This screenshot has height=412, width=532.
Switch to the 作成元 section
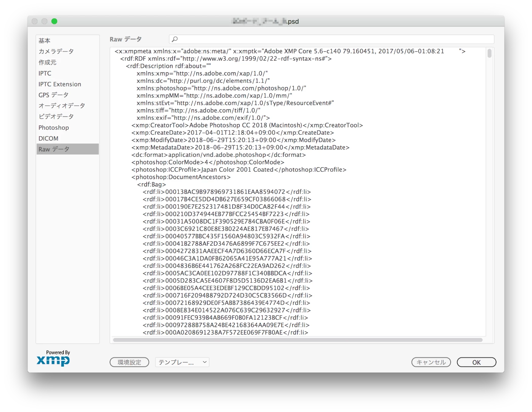point(68,62)
